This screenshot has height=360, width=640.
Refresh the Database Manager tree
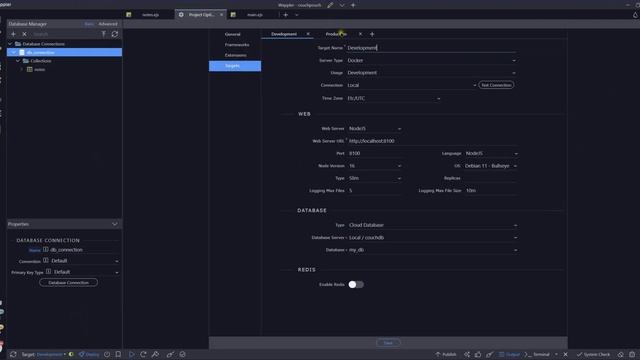115,34
